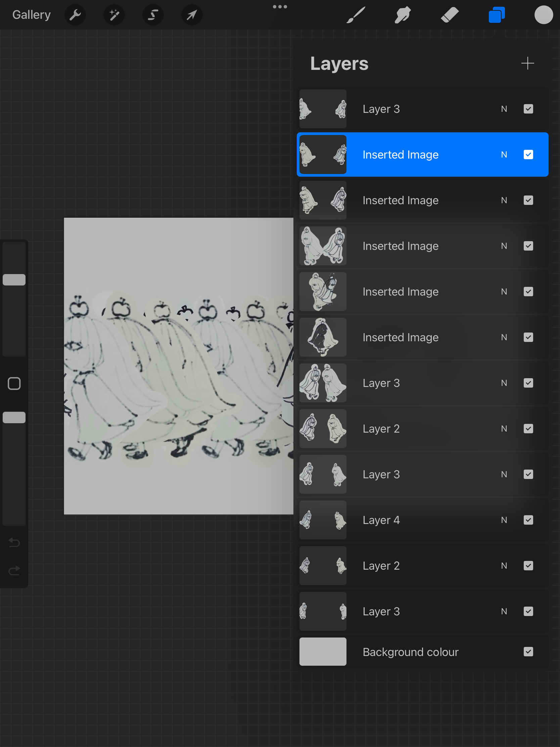Open blend mode N of Layer 2 below Layer 4
The width and height of the screenshot is (560, 747).
[504, 566]
